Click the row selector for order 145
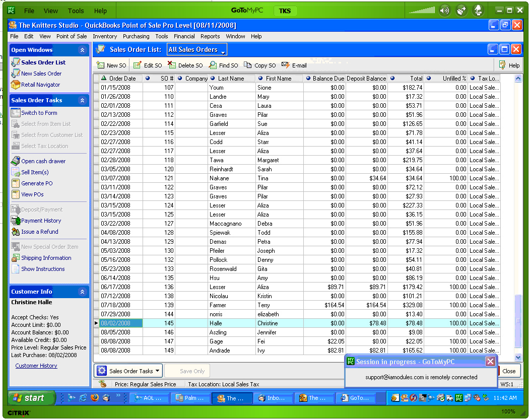 [96, 323]
